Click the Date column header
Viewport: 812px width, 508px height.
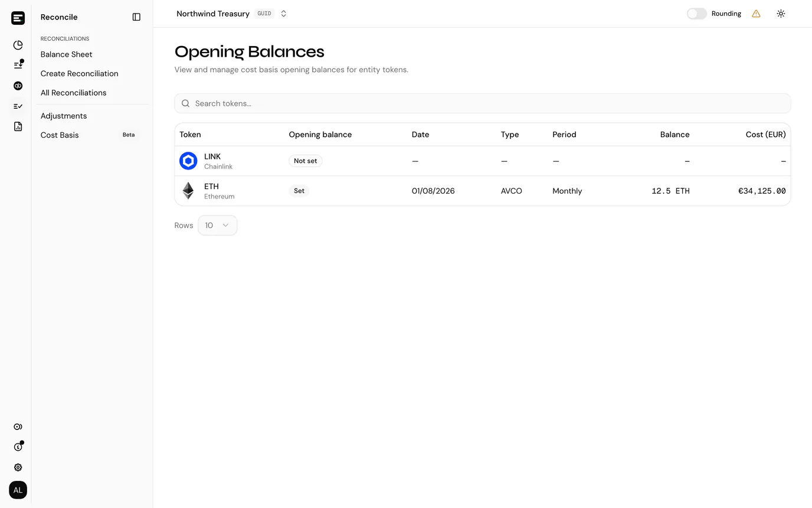tap(420, 135)
